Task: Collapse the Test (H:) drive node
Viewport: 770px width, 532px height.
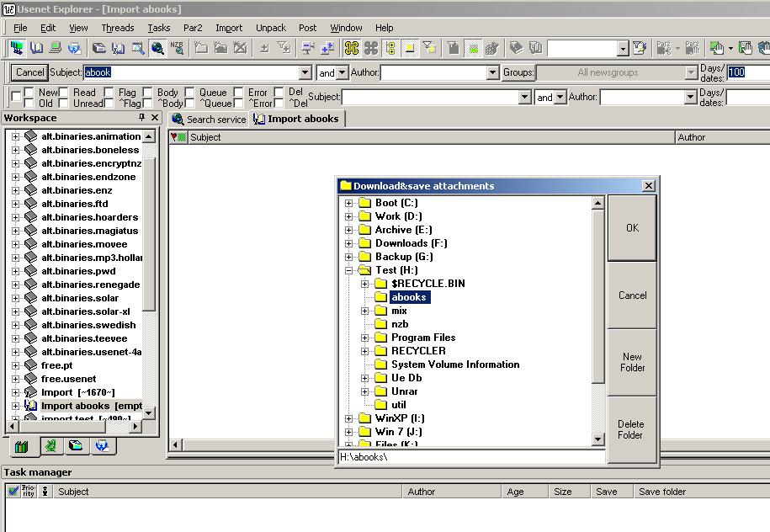Action: pos(349,270)
